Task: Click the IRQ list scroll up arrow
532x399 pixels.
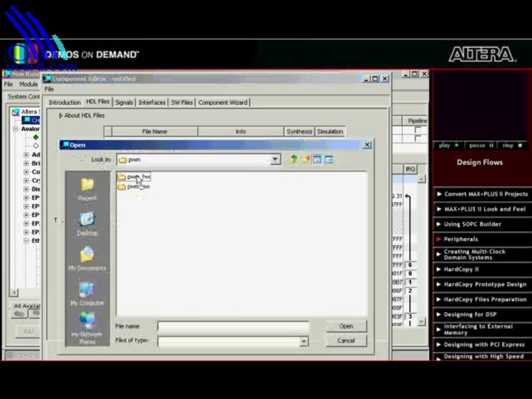Action: tap(421, 179)
